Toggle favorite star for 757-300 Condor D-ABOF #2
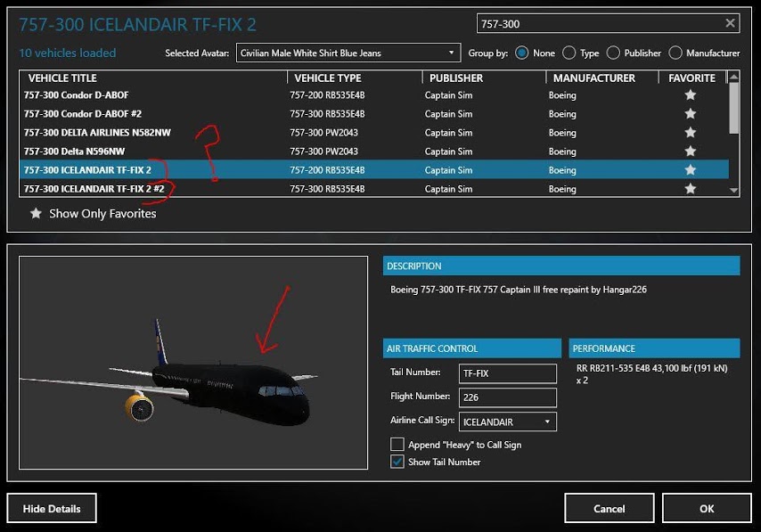The width and height of the screenshot is (761, 532). coord(690,114)
